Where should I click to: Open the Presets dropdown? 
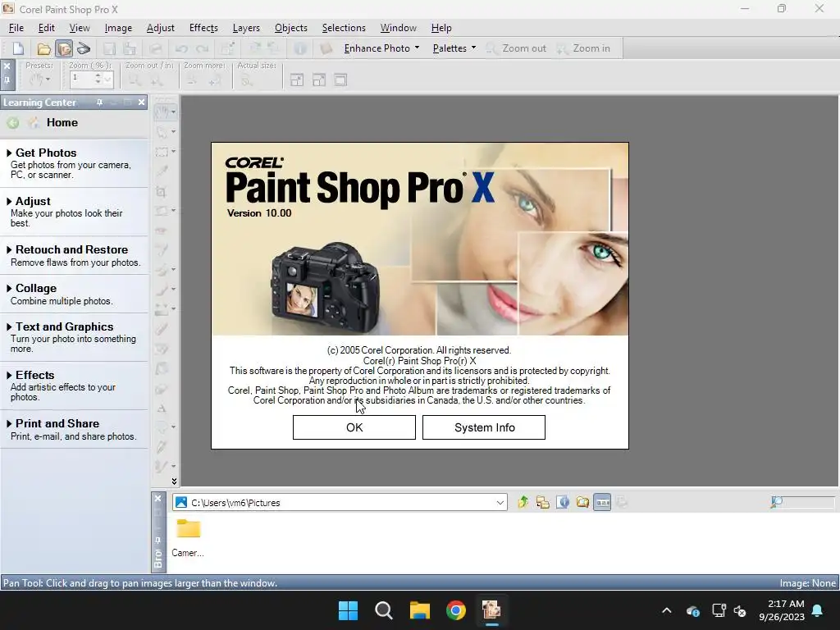tap(39, 80)
